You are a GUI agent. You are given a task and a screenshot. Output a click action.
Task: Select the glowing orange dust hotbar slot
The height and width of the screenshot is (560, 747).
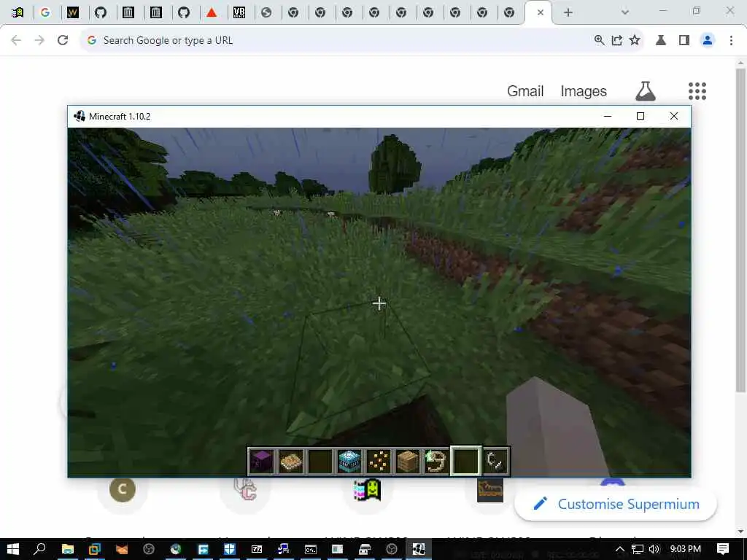(x=379, y=461)
